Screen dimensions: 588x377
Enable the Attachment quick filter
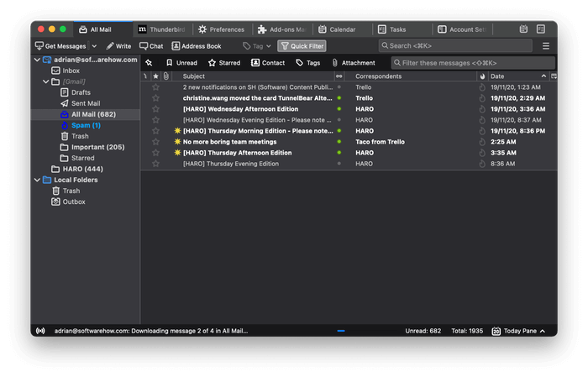point(353,63)
